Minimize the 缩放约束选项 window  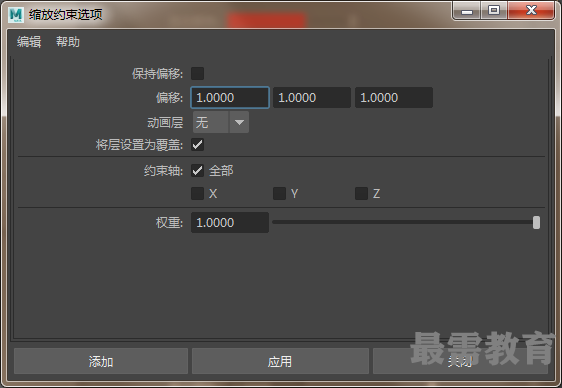tap(467, 10)
